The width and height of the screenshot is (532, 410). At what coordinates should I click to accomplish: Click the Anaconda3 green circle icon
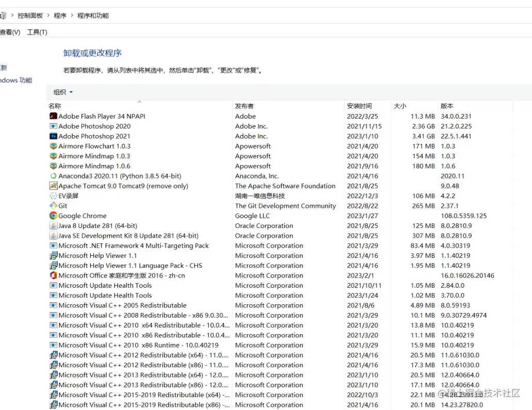(53, 176)
